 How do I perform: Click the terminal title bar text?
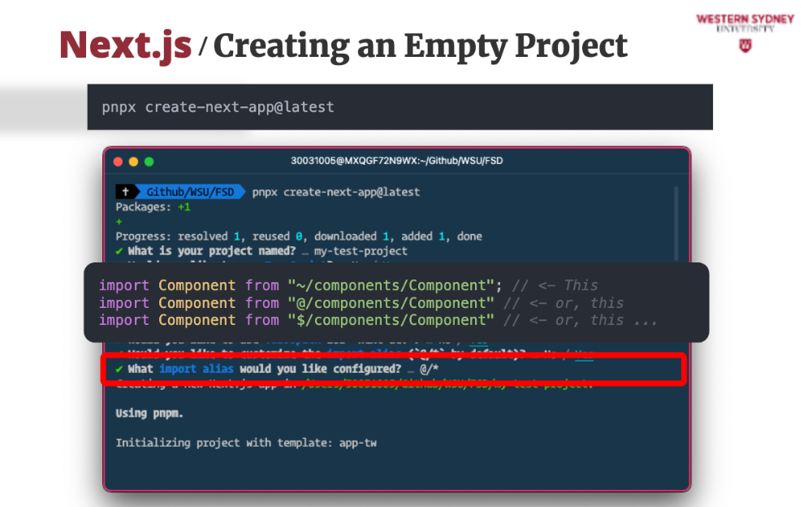point(396,161)
